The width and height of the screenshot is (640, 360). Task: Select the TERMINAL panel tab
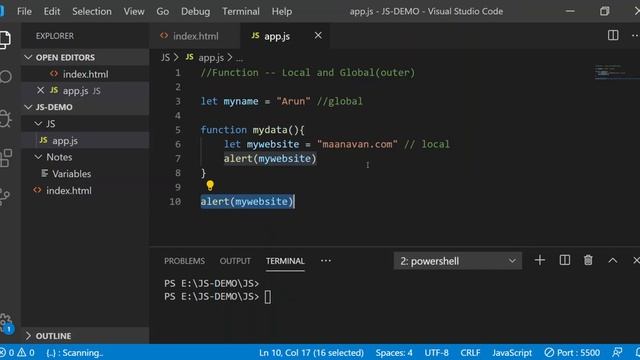click(285, 261)
